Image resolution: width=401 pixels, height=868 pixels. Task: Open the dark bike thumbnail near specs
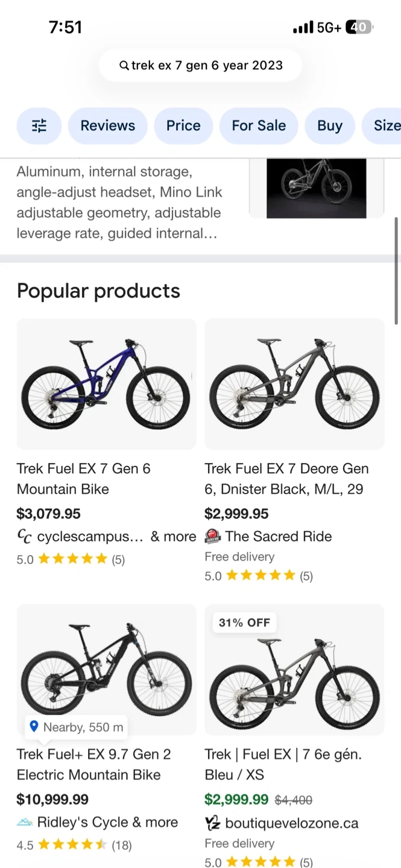pos(316,188)
